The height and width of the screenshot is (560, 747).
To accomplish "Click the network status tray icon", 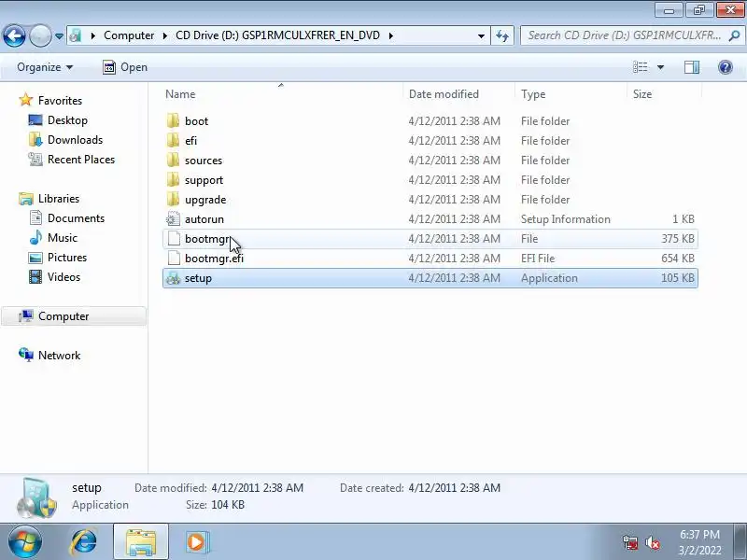I will click(x=629, y=542).
